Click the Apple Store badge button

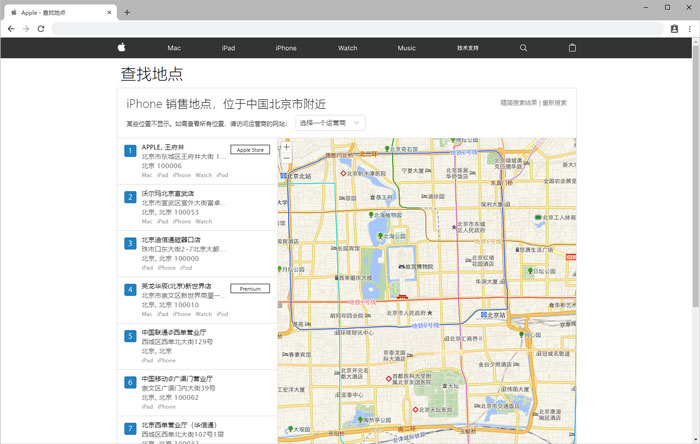pyautogui.click(x=250, y=149)
